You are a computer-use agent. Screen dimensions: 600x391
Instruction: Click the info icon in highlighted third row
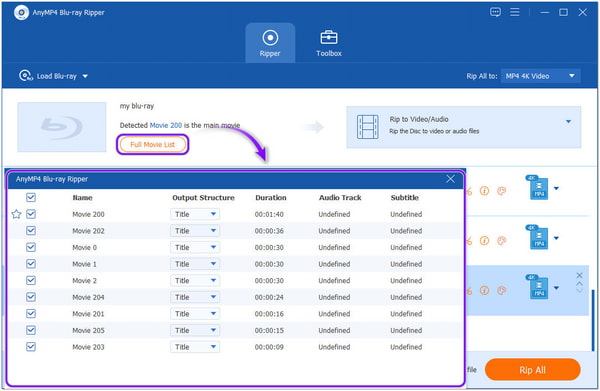(x=484, y=291)
